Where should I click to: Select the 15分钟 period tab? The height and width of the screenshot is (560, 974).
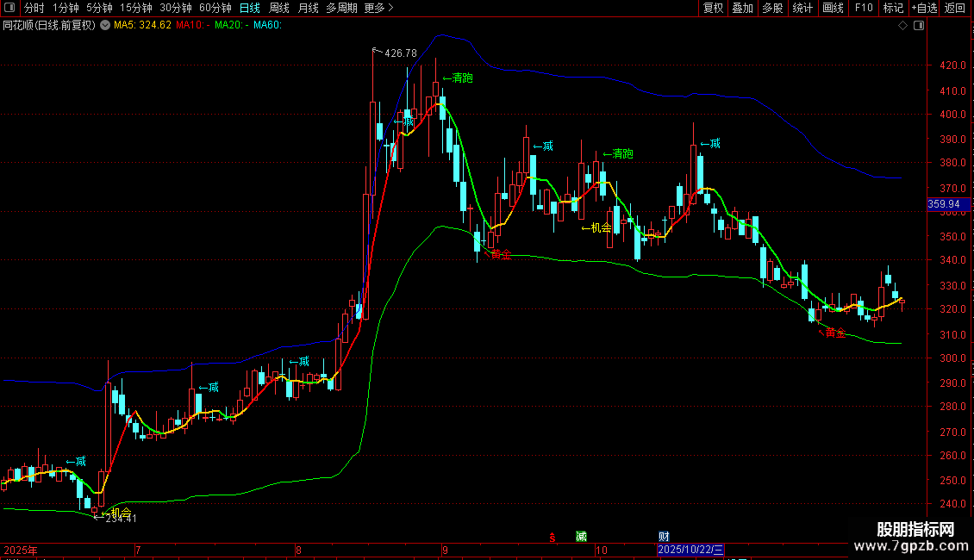[x=135, y=8]
